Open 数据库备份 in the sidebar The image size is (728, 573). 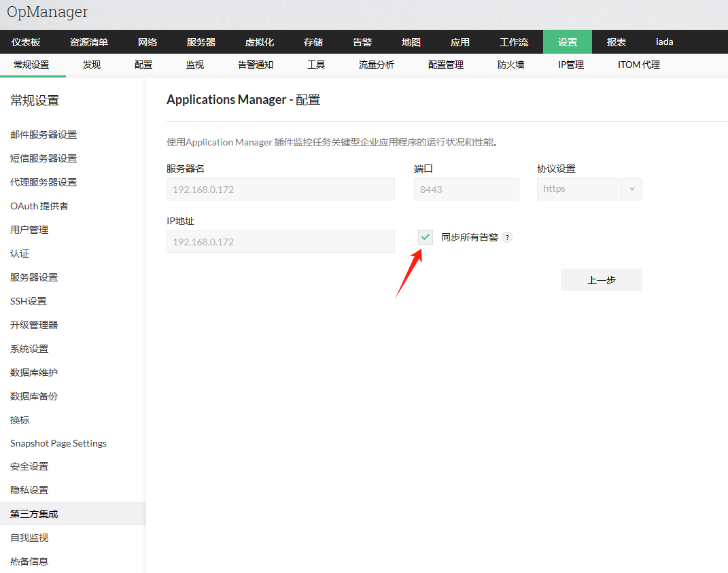(x=34, y=396)
